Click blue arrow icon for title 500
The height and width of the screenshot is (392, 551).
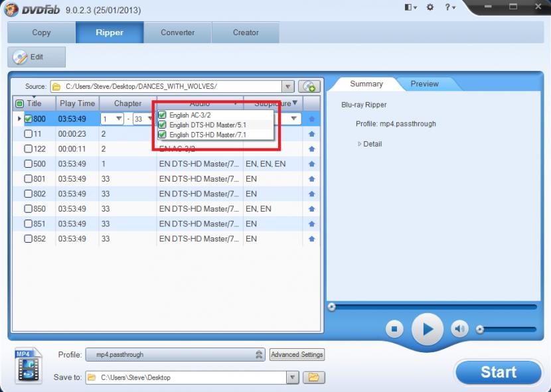311,164
